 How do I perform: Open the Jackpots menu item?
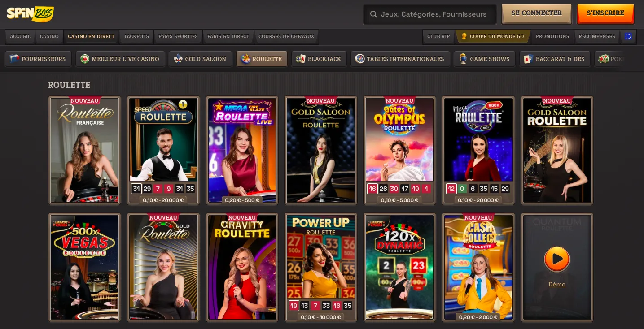(x=136, y=36)
